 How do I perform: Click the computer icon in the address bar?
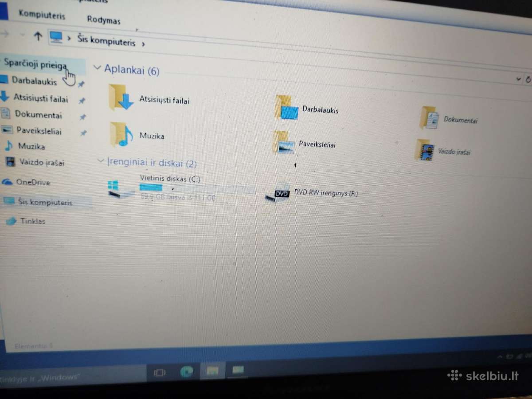tap(56, 37)
